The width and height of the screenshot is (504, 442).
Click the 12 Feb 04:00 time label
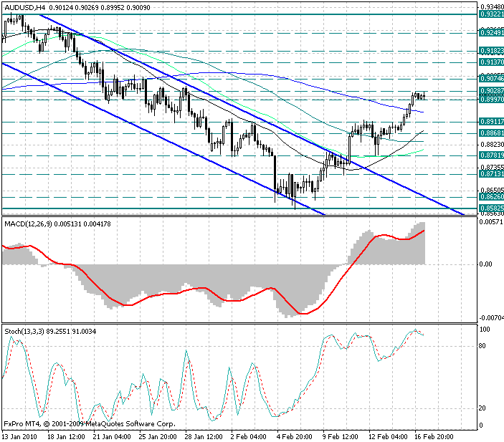(x=388, y=437)
